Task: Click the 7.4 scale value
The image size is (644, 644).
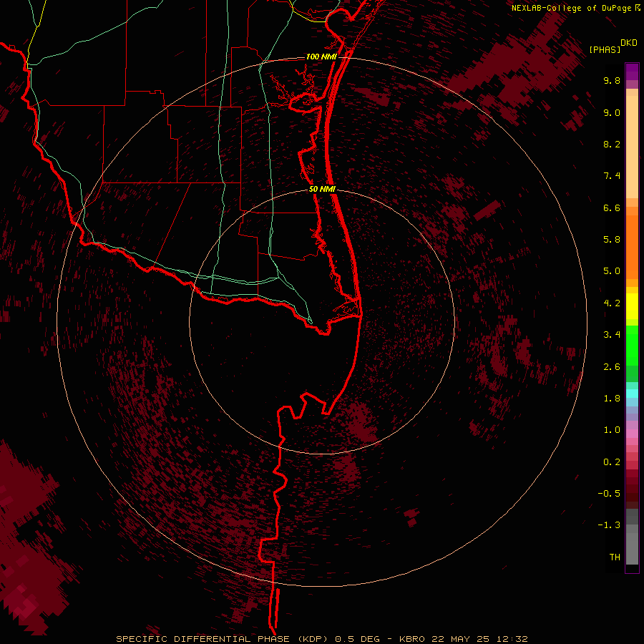Action: click(612, 176)
